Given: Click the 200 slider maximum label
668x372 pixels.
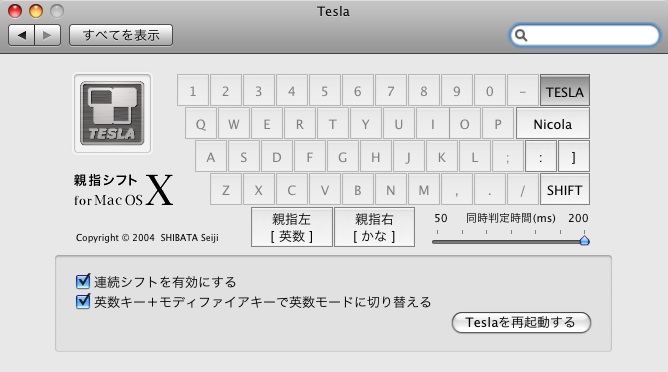Looking at the screenshot, I should pyautogui.click(x=578, y=218).
